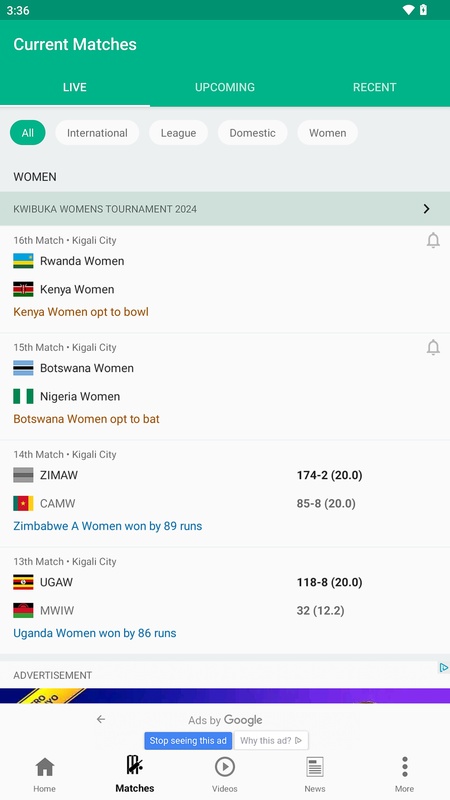Screen dimensions: 450x800
Task: Open the 14th match ZIMAW vs CAMW card
Action: pos(225,493)
